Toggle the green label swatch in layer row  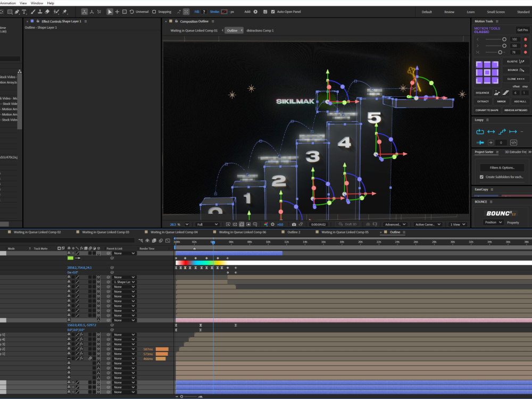[x=70, y=258]
